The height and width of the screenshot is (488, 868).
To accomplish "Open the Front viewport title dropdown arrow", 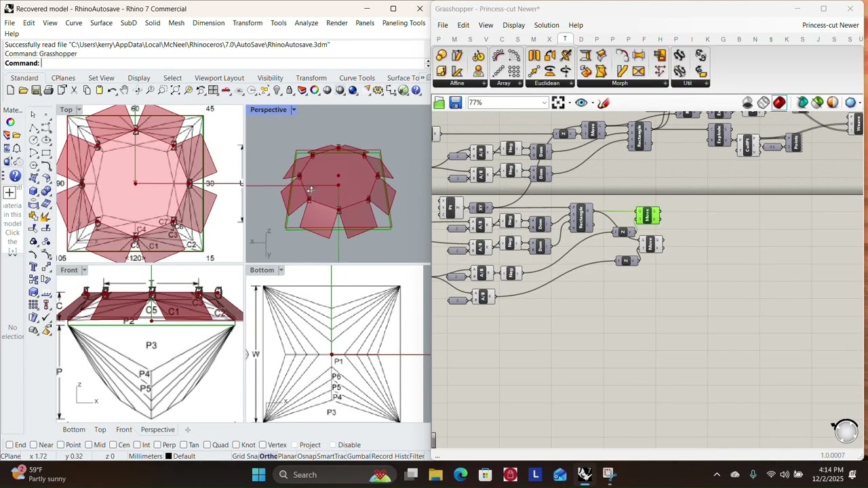I will tap(84, 270).
